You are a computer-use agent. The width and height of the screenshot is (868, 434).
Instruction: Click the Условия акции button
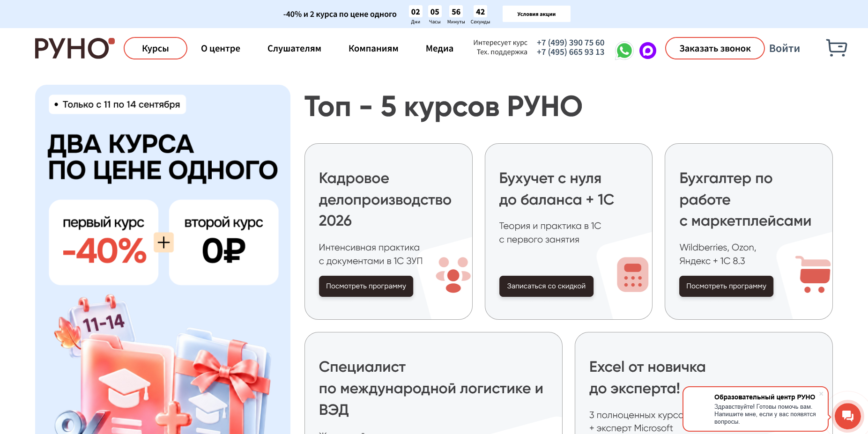536,14
